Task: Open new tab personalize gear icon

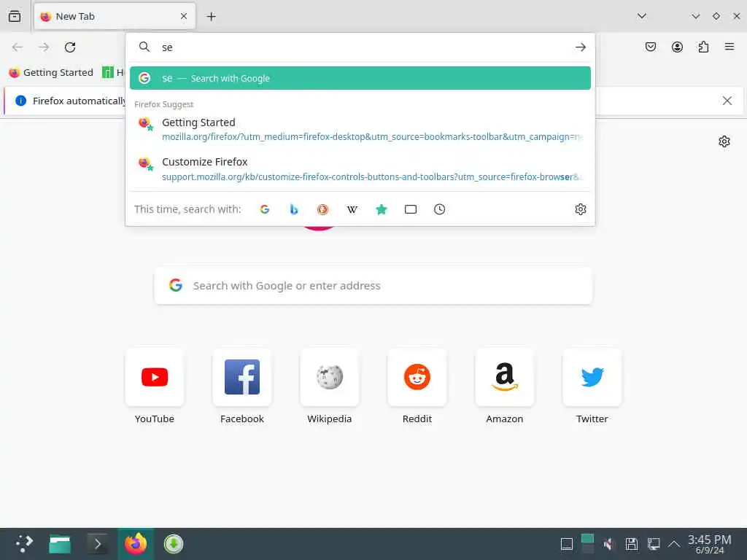Action: 724,141
